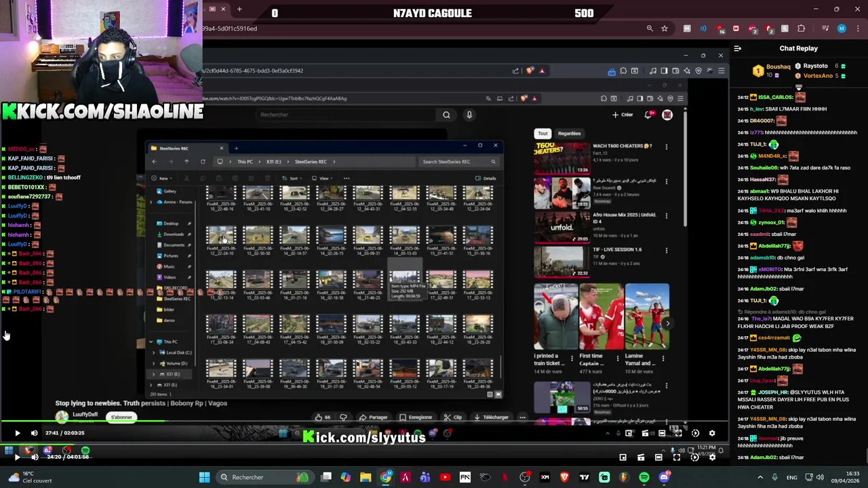Toggle the Details pane in File Explorer
Image resolution: width=868 pixels, height=488 pixels.
click(486, 178)
